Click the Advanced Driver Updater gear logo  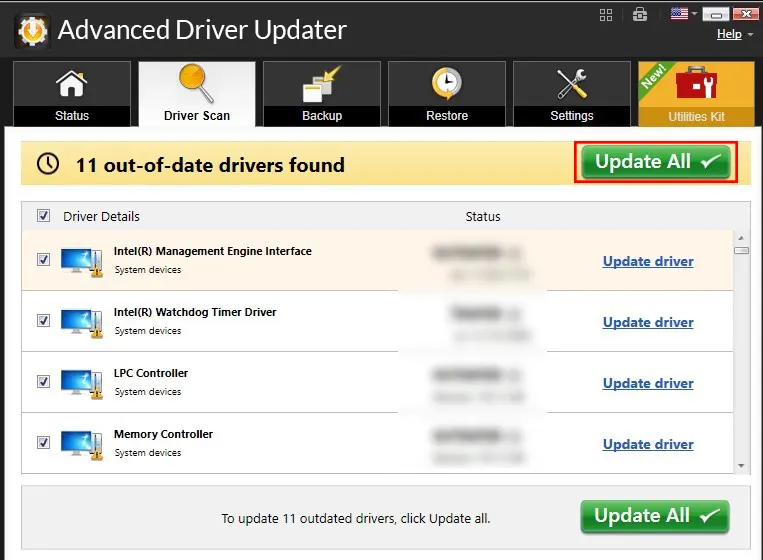point(32,31)
